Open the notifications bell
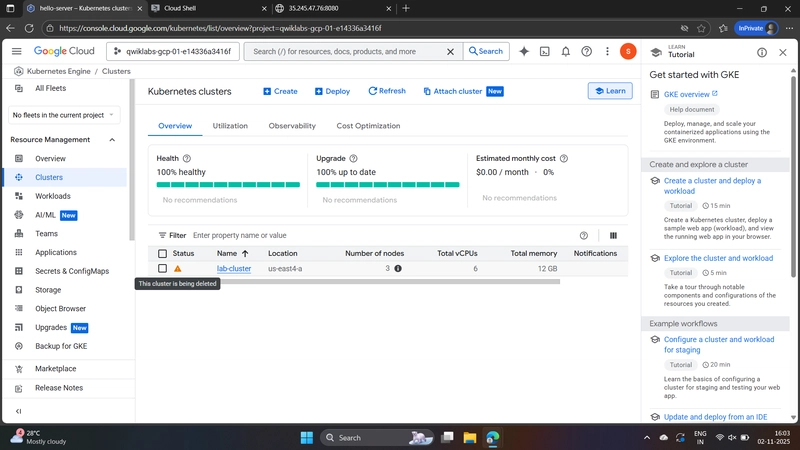This screenshot has height=450, width=800. click(566, 51)
